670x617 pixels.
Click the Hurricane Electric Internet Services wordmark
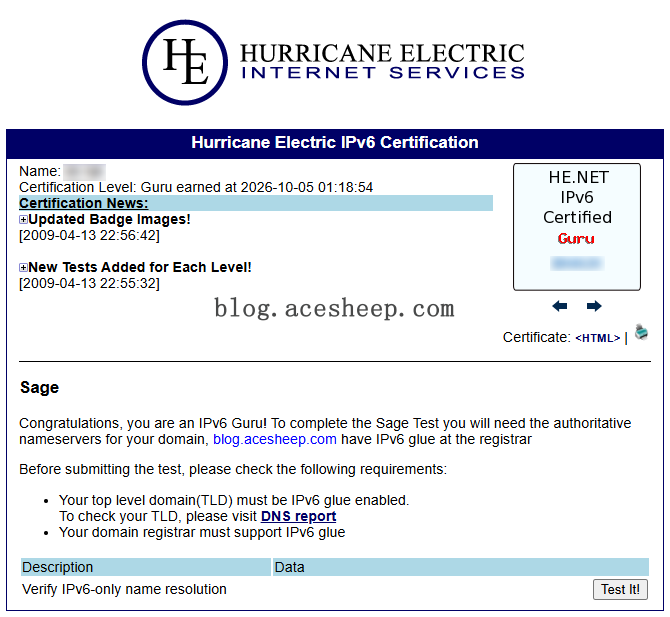click(382, 61)
